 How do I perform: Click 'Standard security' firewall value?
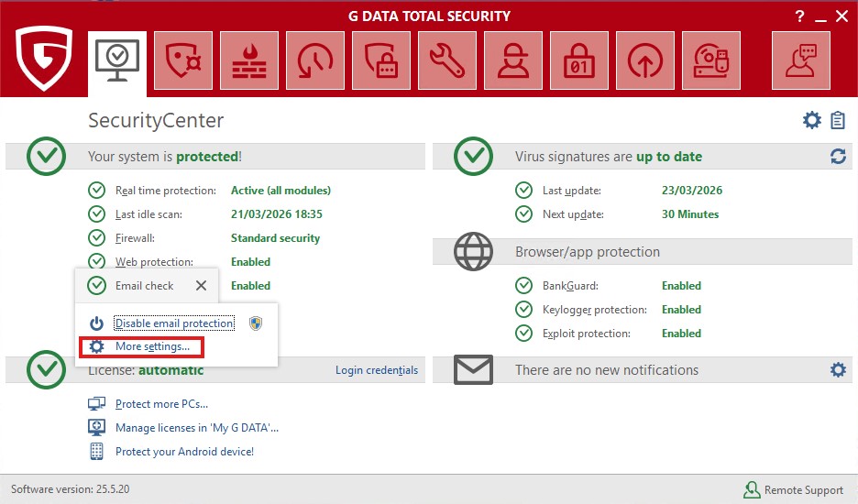pos(275,238)
